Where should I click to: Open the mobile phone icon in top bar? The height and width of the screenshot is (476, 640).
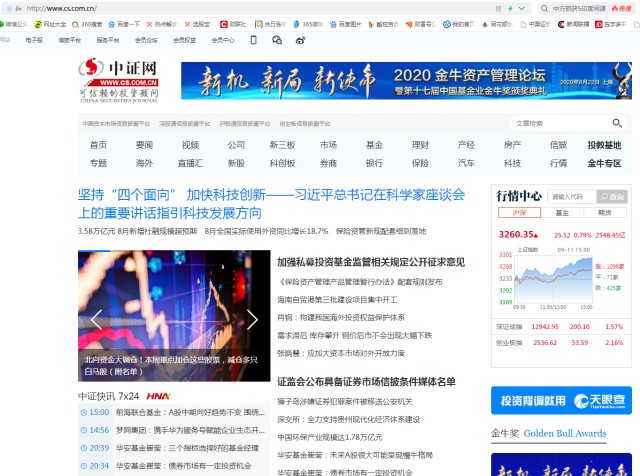pos(253,40)
